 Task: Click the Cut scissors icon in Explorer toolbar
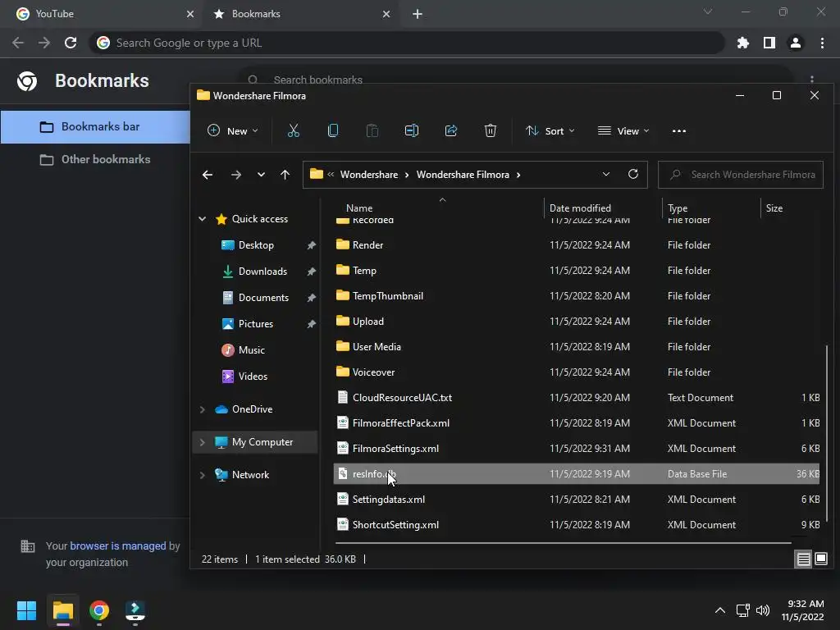point(294,130)
